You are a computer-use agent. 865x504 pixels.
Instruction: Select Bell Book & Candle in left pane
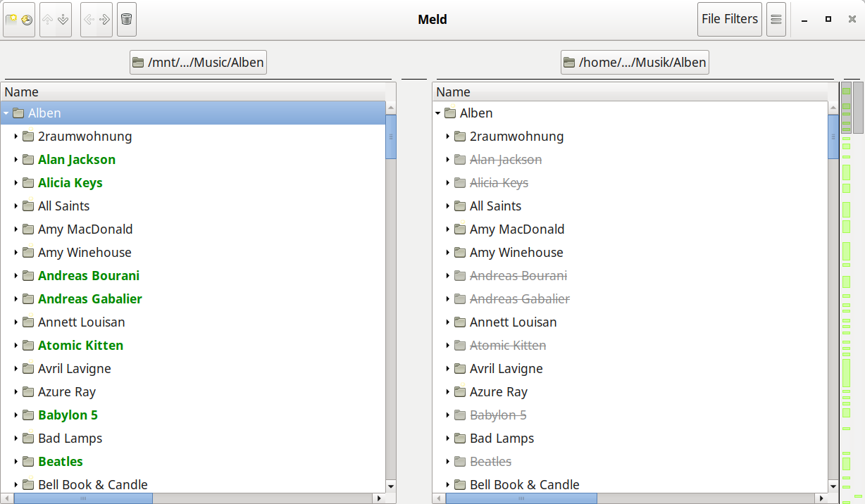(x=93, y=485)
